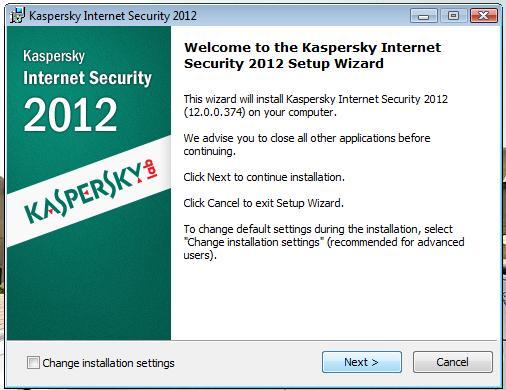Click Next > to continue installation
Screen dimensions: 506x390
362,362
